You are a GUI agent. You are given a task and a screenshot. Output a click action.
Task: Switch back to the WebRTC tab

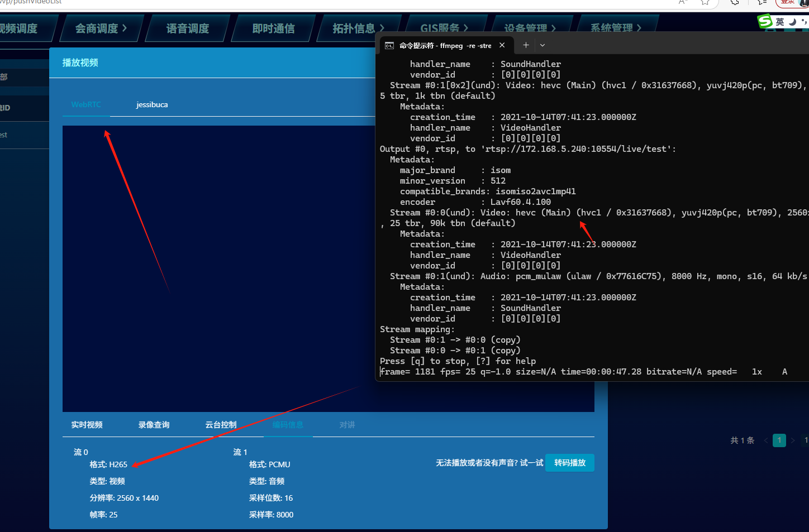click(x=86, y=104)
